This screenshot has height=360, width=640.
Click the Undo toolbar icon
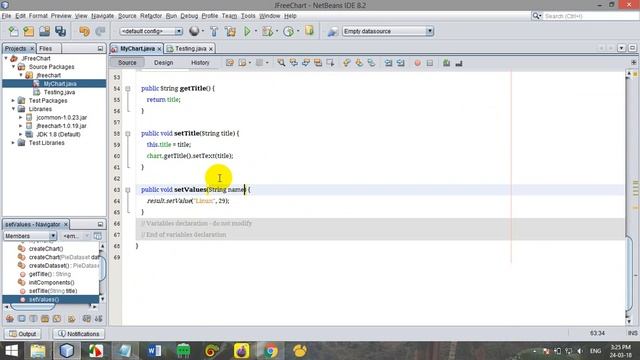84,31
